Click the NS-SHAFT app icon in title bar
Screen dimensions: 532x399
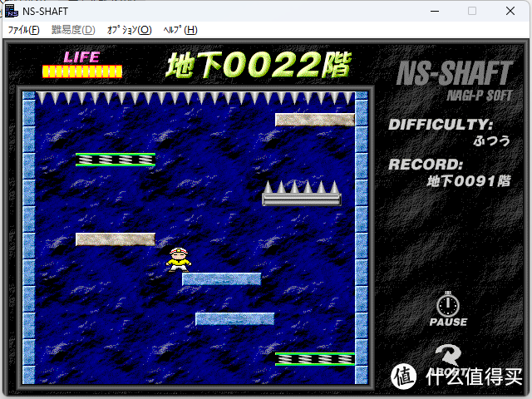tap(12, 11)
